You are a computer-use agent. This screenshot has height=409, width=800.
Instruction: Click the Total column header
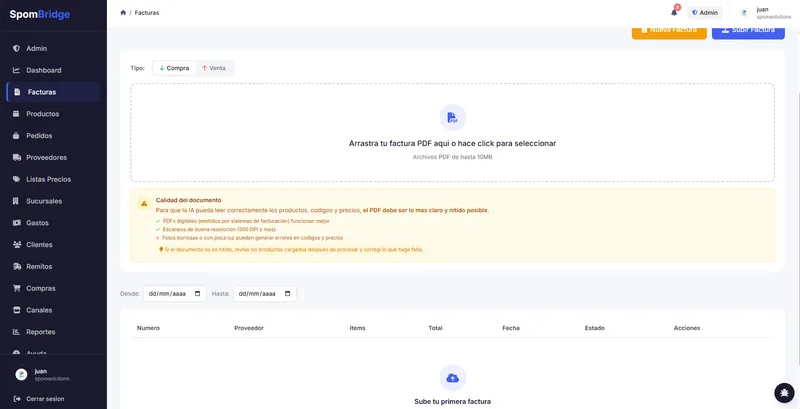click(x=435, y=328)
